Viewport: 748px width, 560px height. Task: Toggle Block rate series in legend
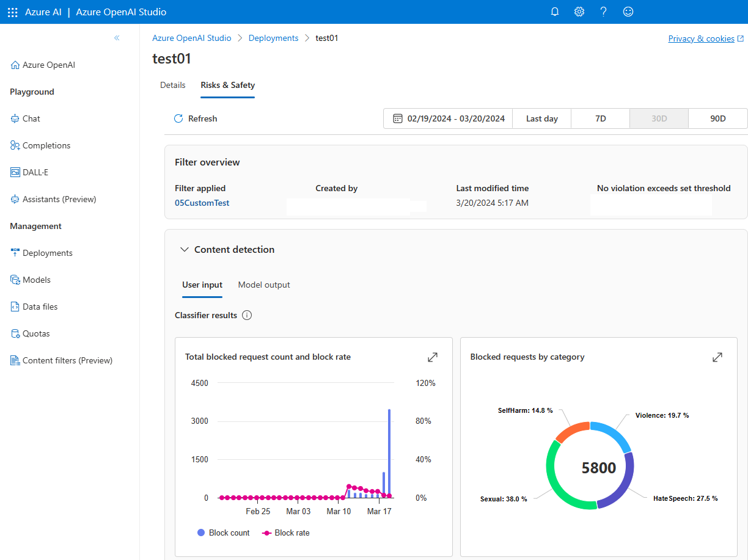(x=285, y=533)
